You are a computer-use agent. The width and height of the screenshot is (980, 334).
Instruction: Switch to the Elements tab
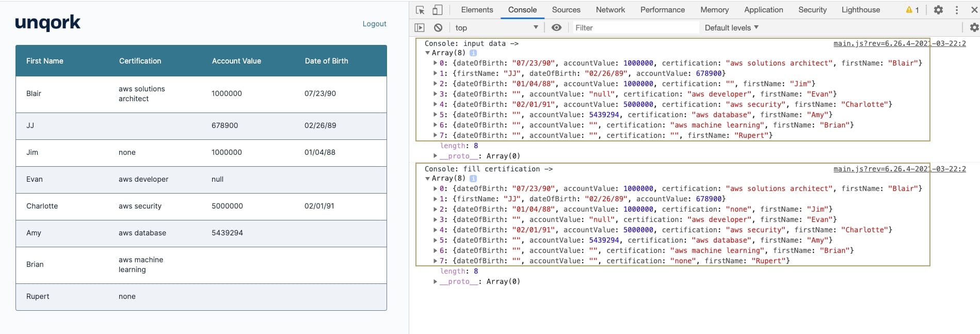(477, 10)
